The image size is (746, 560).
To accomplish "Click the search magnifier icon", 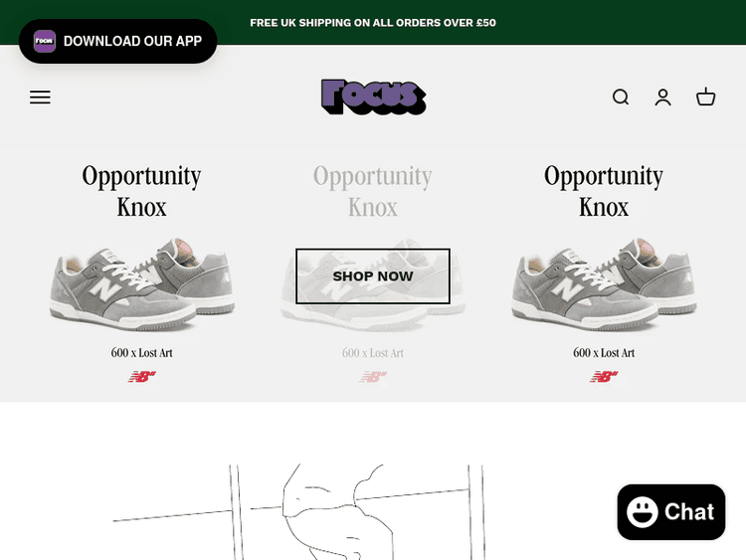I will tap(621, 97).
